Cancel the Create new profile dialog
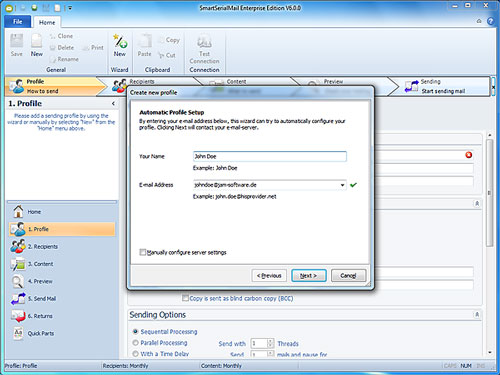The image size is (500, 375). [348, 276]
